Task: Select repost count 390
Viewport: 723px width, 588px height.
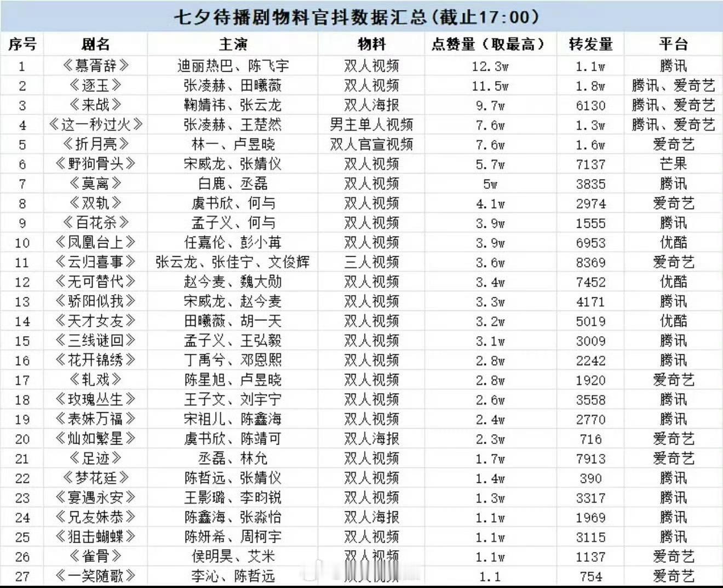Action: pos(590,479)
